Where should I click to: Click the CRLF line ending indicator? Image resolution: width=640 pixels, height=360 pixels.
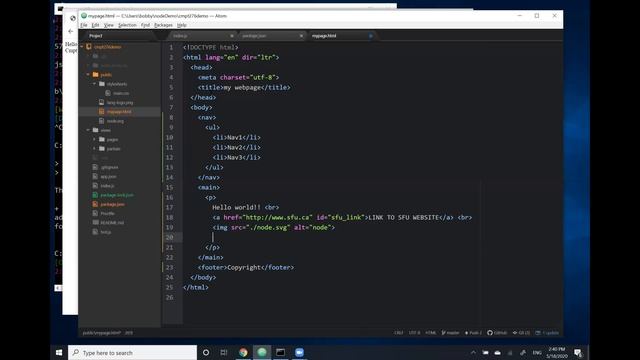[399, 333]
